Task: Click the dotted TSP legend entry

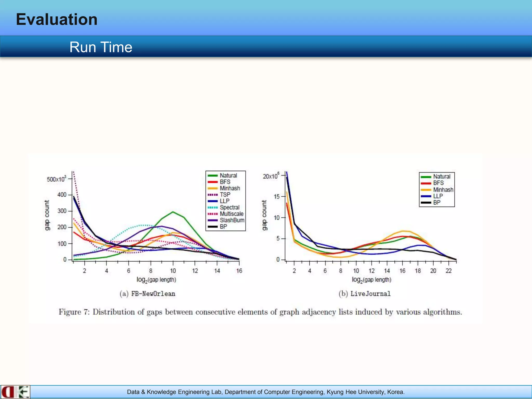Action: [x=219, y=195]
